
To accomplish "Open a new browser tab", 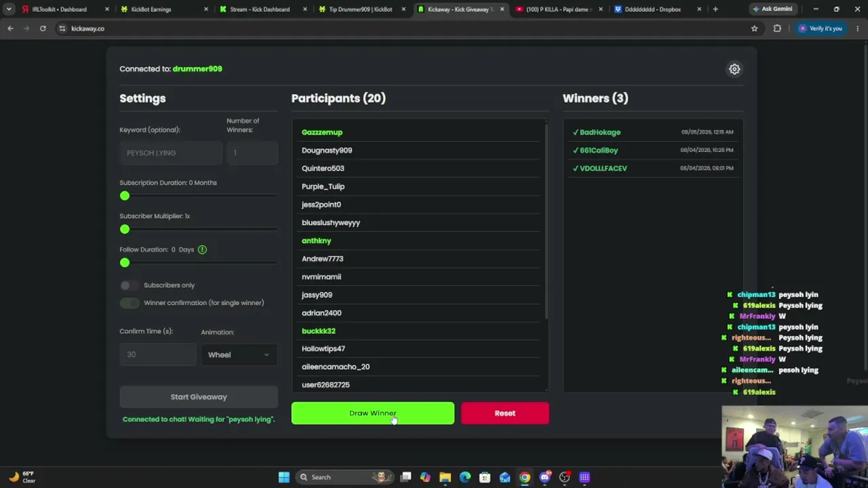I will 715,9.
